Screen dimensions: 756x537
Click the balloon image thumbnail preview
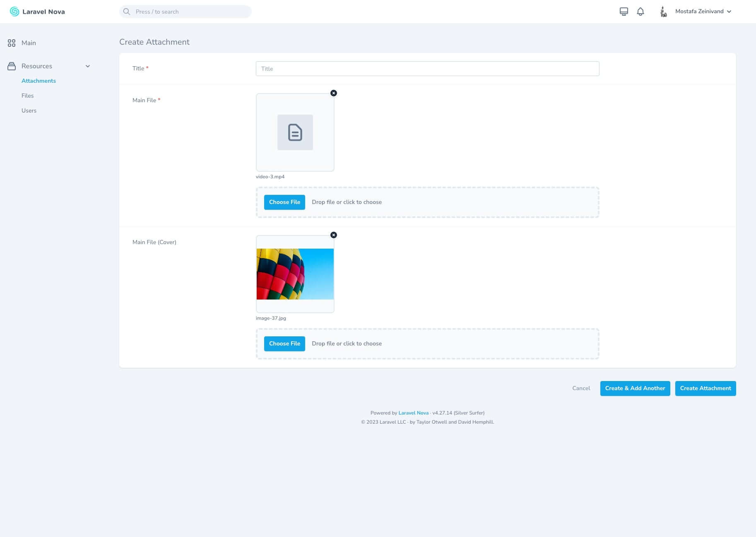(x=295, y=274)
